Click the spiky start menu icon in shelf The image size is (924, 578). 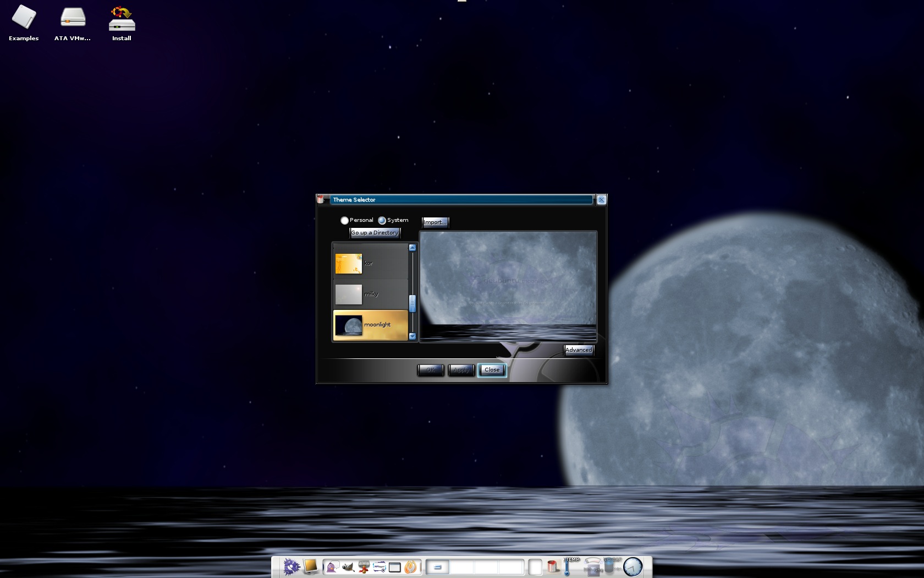(x=291, y=566)
